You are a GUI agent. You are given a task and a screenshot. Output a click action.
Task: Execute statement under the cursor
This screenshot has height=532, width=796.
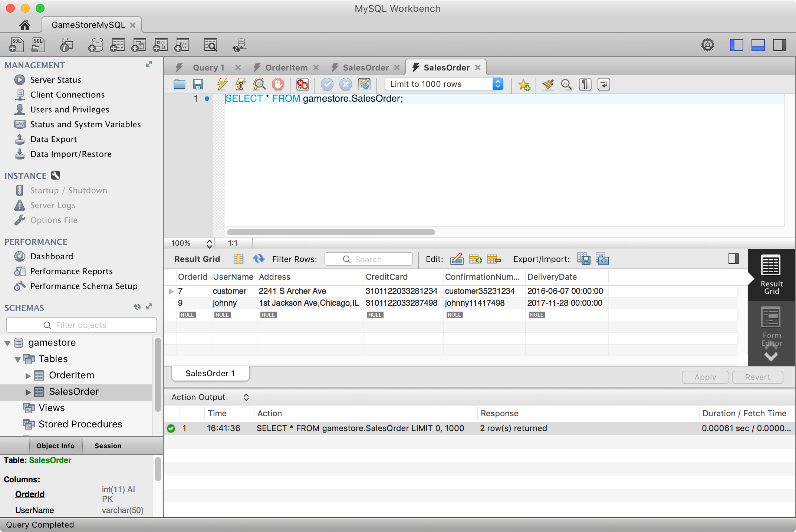point(241,84)
